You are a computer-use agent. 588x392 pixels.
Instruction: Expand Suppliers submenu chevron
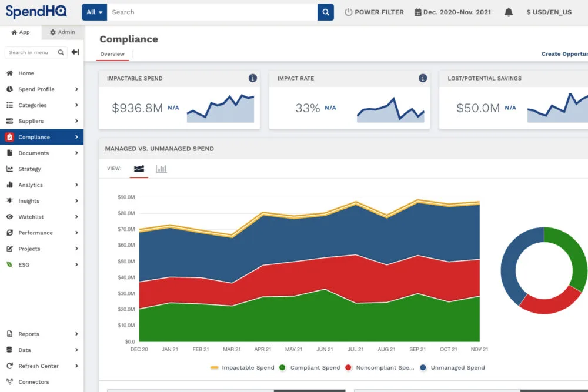76,121
